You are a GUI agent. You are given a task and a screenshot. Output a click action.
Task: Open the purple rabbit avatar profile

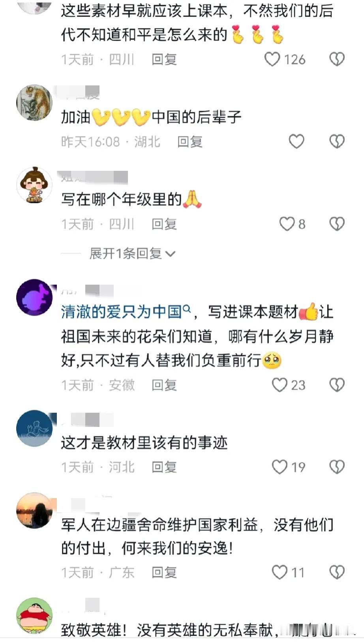(x=34, y=297)
